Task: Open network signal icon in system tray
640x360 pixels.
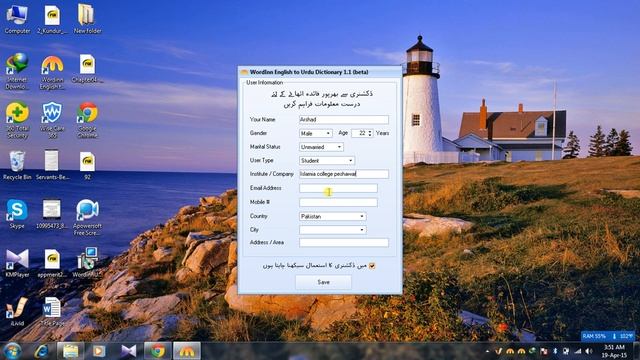Action: (578, 351)
